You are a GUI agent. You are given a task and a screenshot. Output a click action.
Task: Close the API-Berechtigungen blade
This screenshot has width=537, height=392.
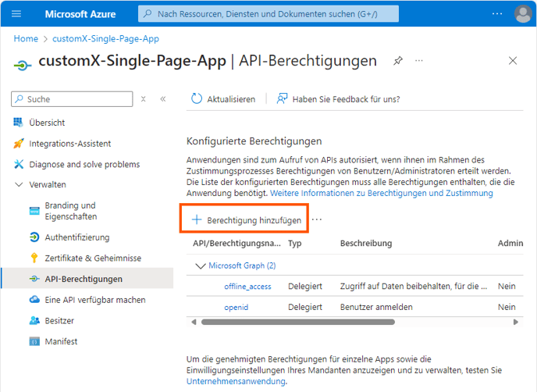[x=513, y=61]
